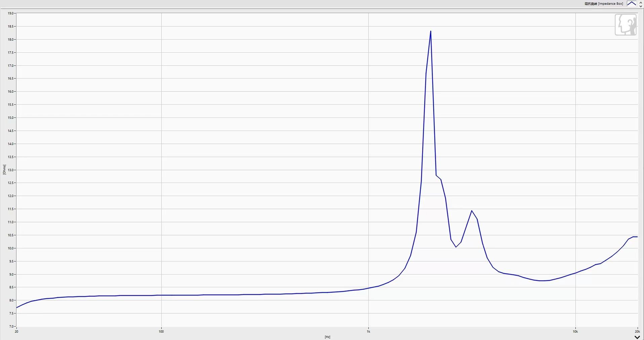Select the [Ohms] y-axis label
This screenshot has width=644, height=340.
[x=4, y=169]
